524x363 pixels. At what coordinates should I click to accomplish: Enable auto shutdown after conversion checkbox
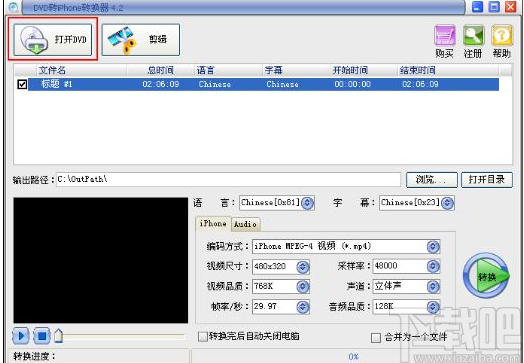(203, 336)
